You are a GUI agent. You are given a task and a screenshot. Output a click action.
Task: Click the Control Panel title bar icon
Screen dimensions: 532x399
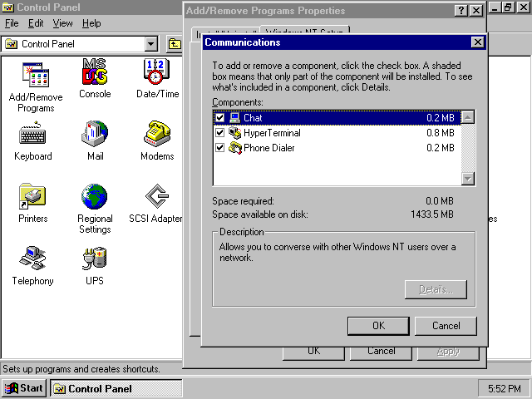tap(7, 7)
